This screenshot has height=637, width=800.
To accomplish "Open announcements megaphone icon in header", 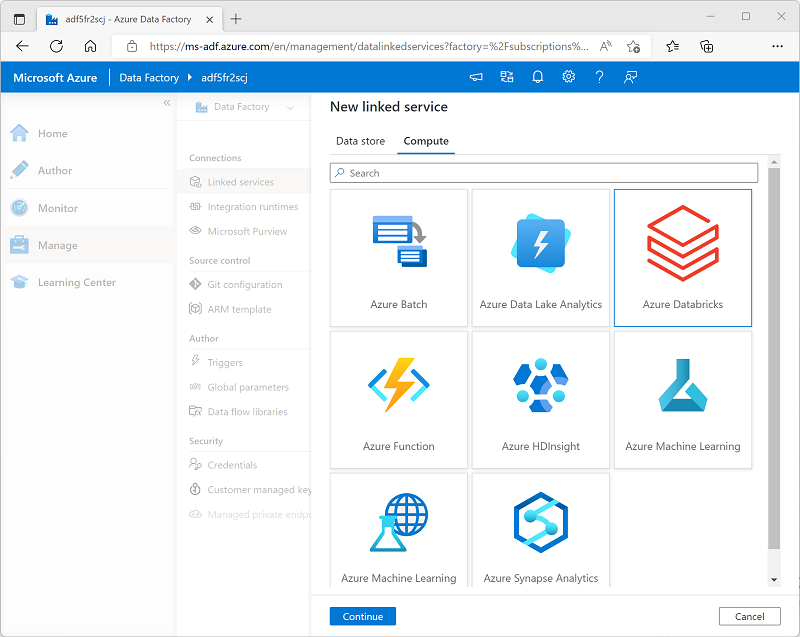I will click(476, 77).
